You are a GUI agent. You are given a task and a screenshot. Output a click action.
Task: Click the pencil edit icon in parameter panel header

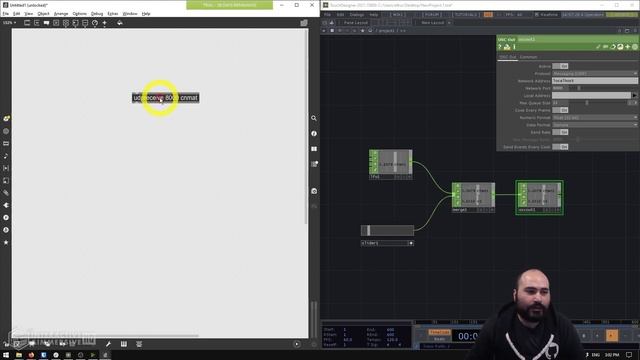598,47
